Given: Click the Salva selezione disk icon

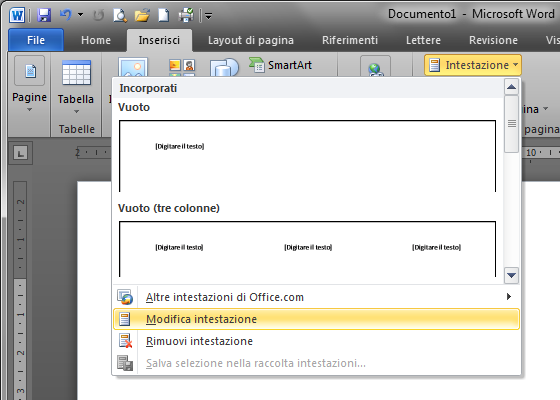Looking at the screenshot, I should click(x=125, y=363).
